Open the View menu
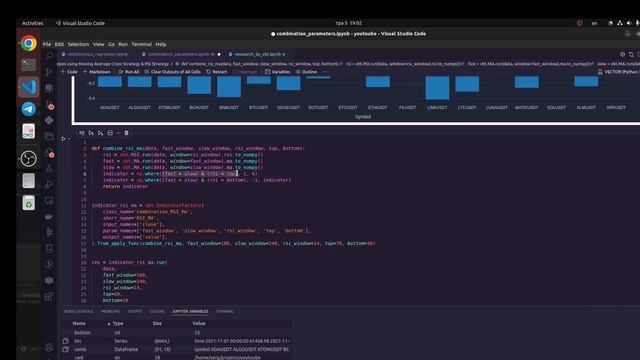 click(x=98, y=44)
